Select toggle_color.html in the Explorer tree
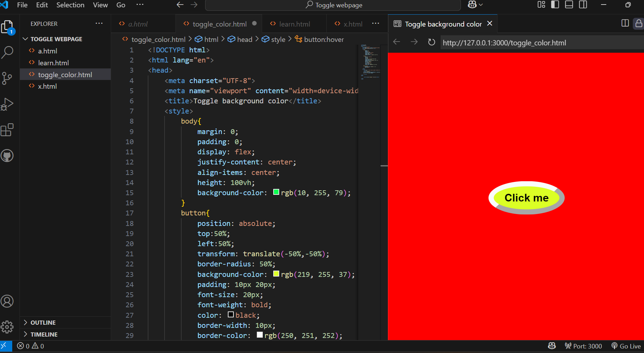644x353 pixels. [65, 75]
